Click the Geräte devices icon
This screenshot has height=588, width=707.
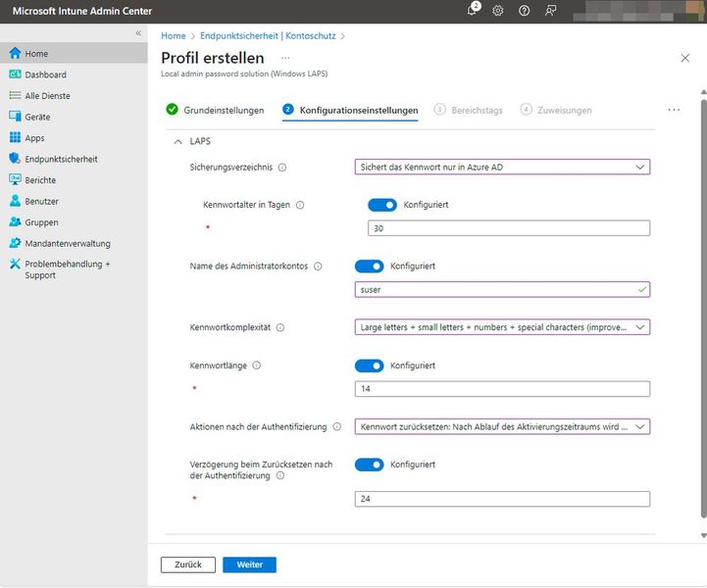click(15, 117)
